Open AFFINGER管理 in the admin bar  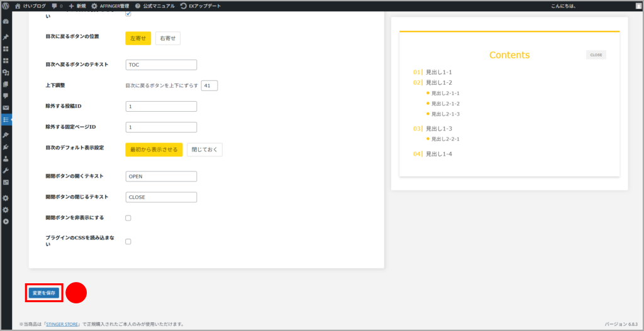tap(110, 6)
